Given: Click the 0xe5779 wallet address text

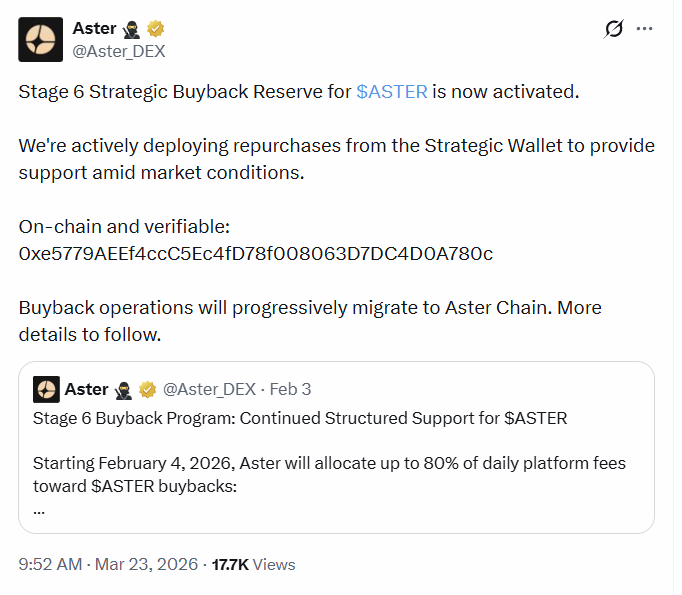Looking at the screenshot, I should 255,253.
